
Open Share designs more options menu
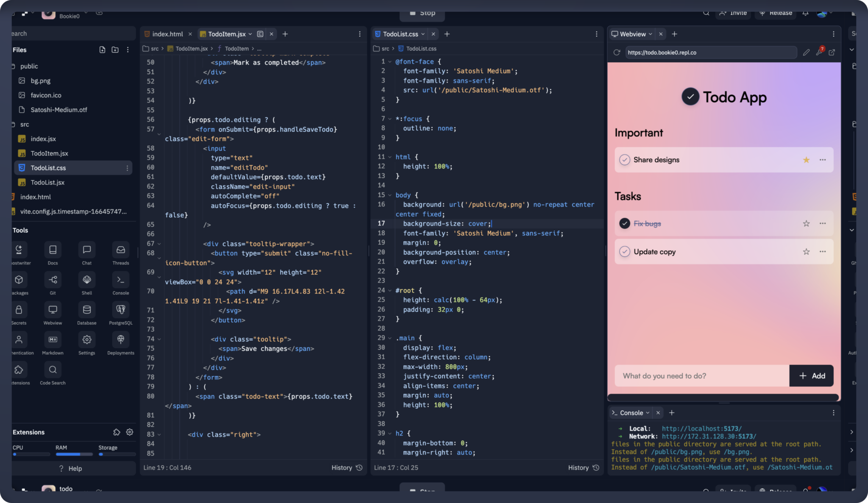pos(823,160)
